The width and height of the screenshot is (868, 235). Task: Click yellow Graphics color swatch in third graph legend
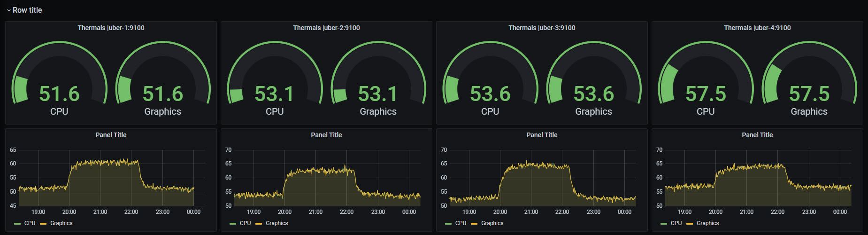tap(474, 224)
